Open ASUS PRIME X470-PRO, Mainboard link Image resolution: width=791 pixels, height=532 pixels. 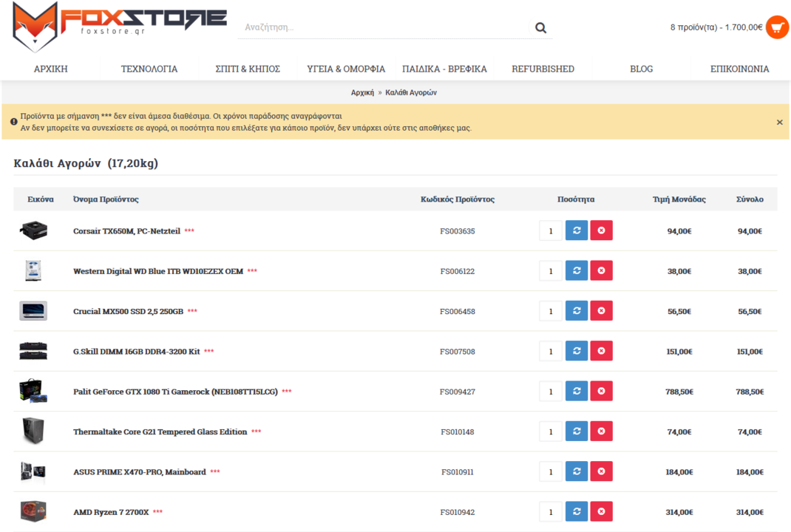point(139,472)
